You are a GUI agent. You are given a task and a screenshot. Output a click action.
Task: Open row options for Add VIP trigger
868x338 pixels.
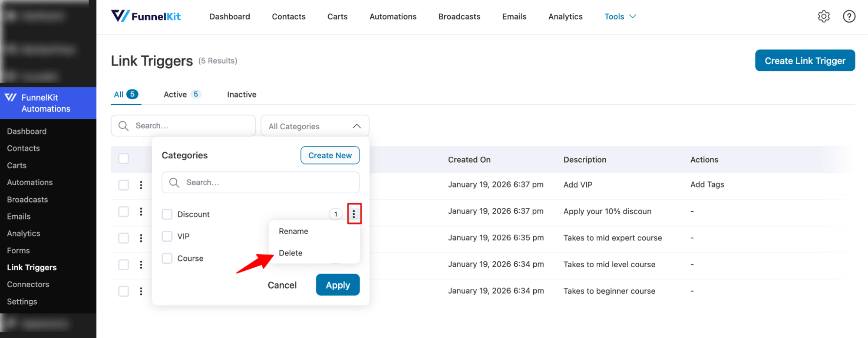(x=141, y=185)
